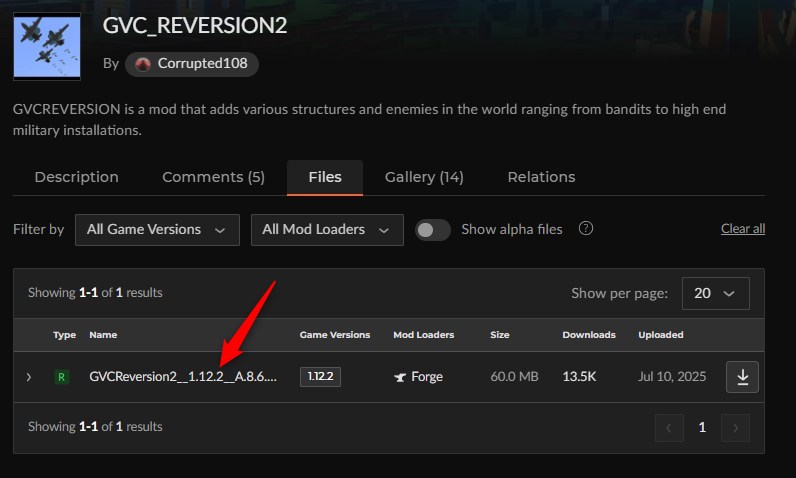Viewport: 796px width, 478px height.
Task: Open the Show per page dropdown
Action: click(716, 293)
